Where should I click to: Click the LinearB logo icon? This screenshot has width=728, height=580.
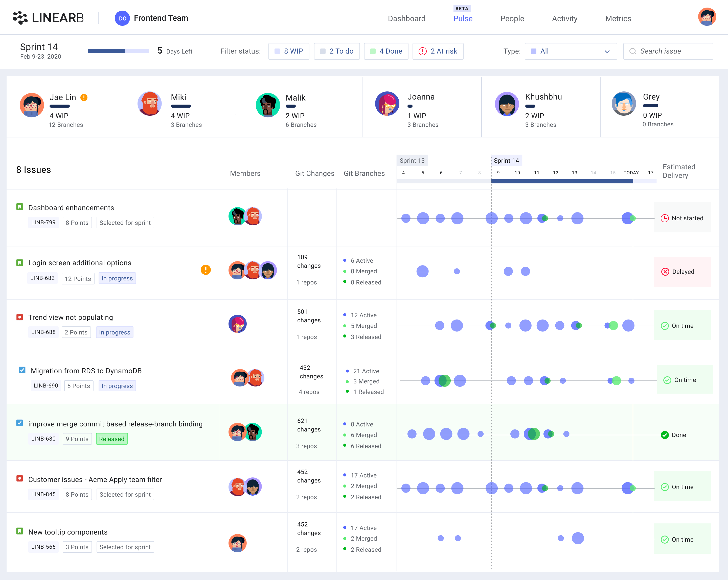(20, 18)
